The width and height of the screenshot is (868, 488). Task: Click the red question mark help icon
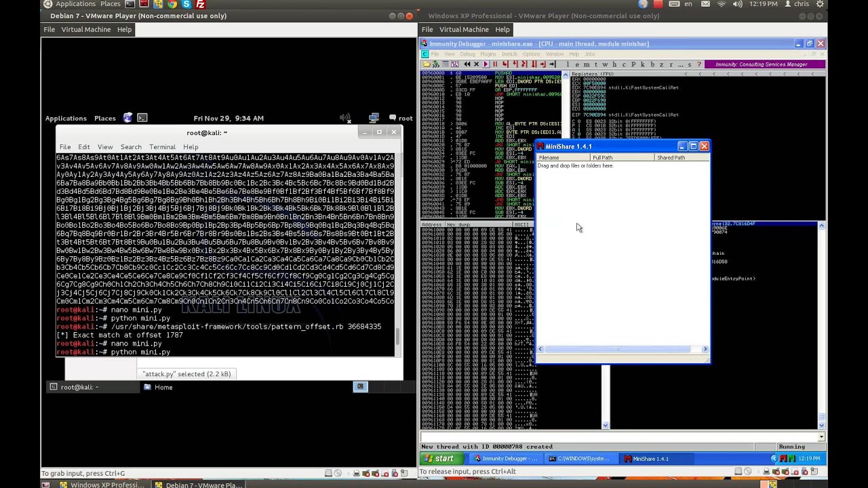[x=698, y=64]
